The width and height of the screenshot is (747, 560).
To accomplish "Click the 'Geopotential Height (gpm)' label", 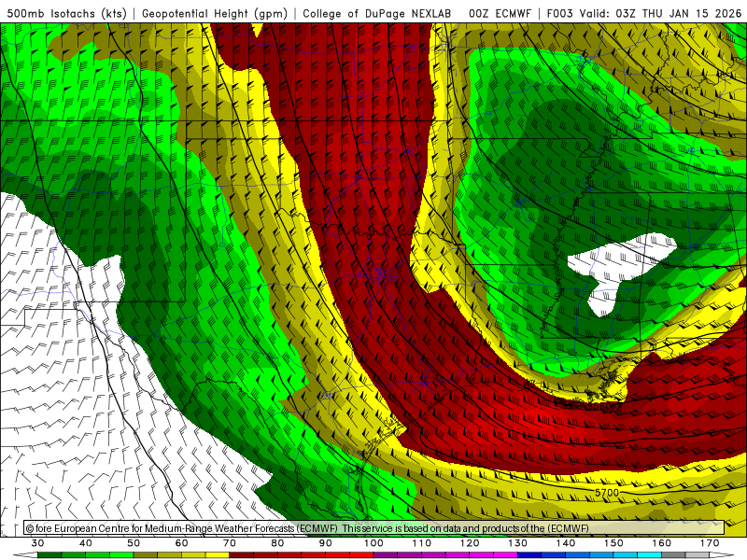I will [215, 14].
